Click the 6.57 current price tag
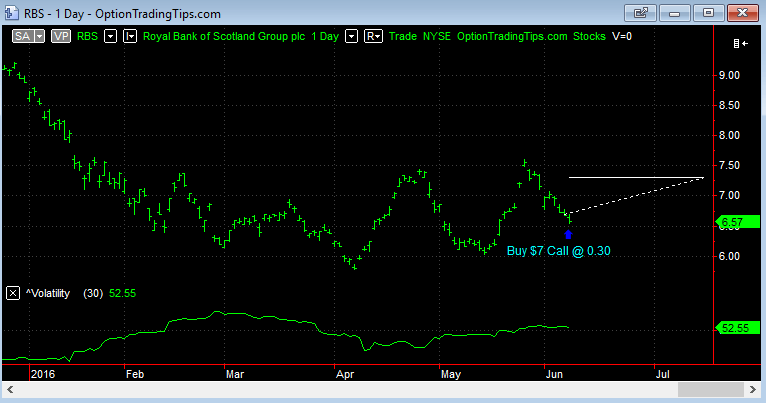 [x=737, y=222]
